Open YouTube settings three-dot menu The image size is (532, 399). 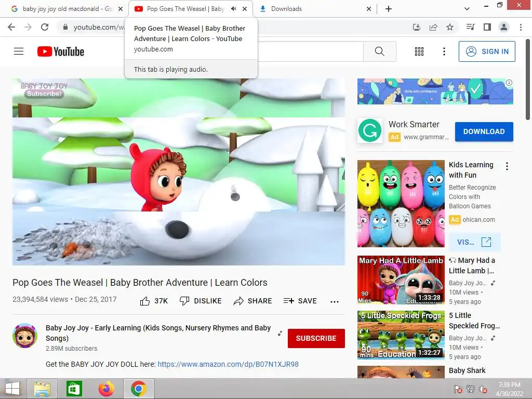coord(444,51)
